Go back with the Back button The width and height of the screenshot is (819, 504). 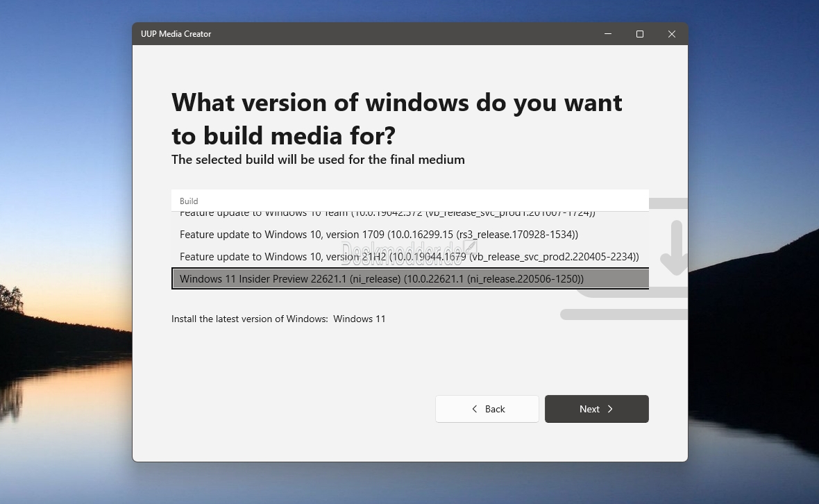[x=487, y=409]
